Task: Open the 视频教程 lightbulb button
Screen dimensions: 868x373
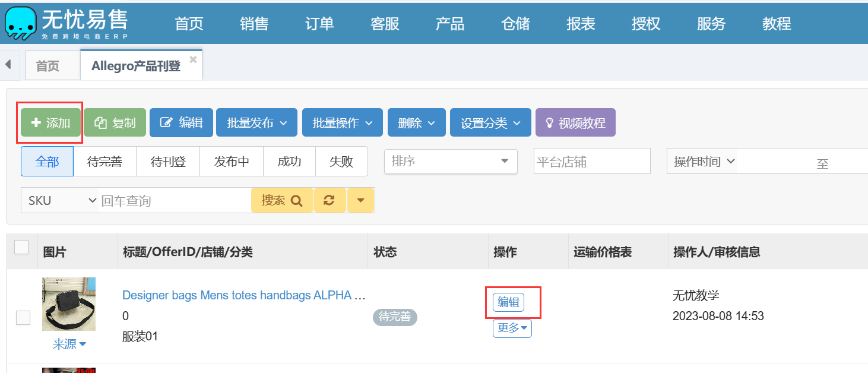Action: 575,123
